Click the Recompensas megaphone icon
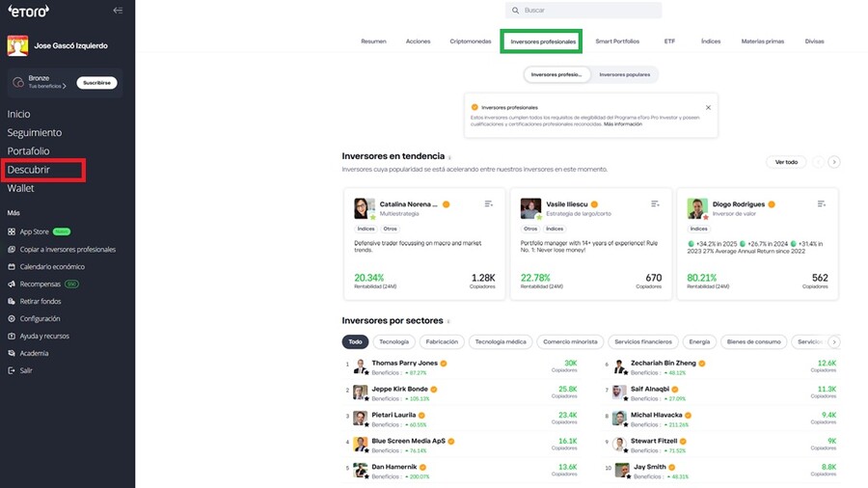Viewport: 868px width, 488px height. point(12,284)
